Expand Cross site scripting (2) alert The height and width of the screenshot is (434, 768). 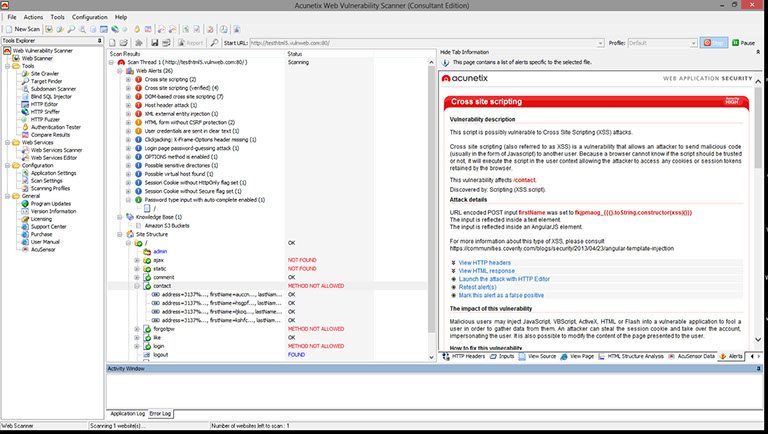click(x=128, y=79)
